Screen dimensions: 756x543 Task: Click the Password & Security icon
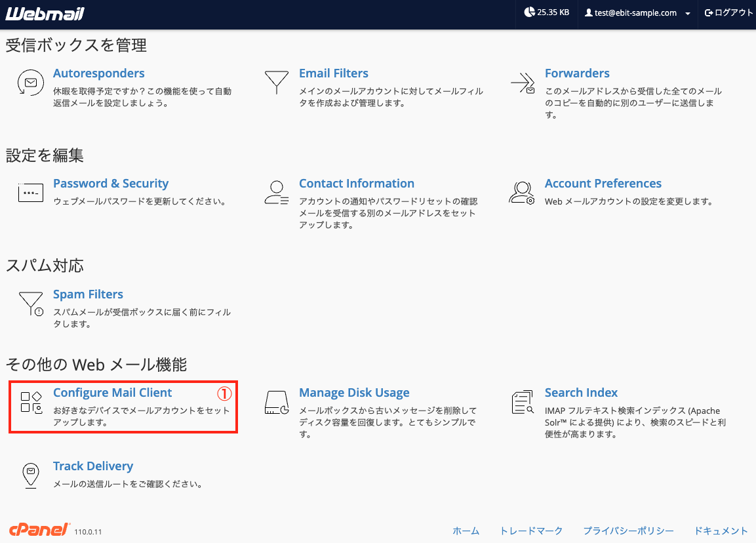[31, 192]
